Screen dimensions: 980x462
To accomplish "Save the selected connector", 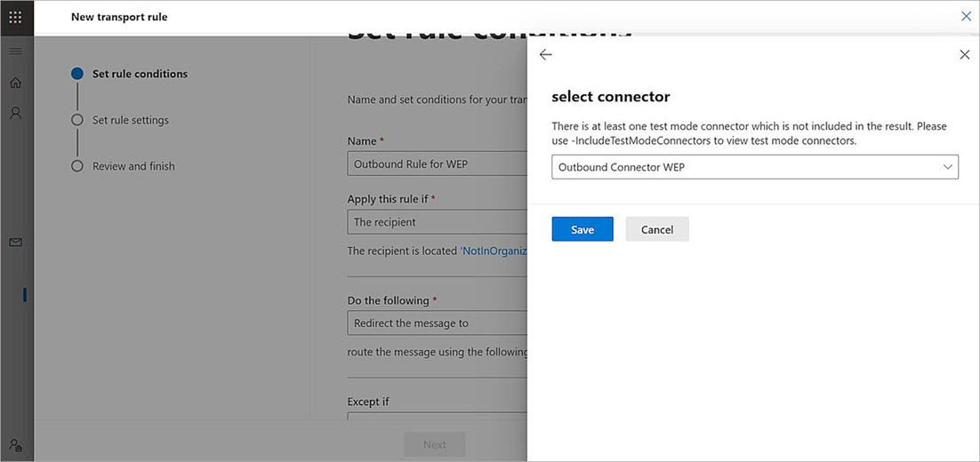I will (582, 229).
